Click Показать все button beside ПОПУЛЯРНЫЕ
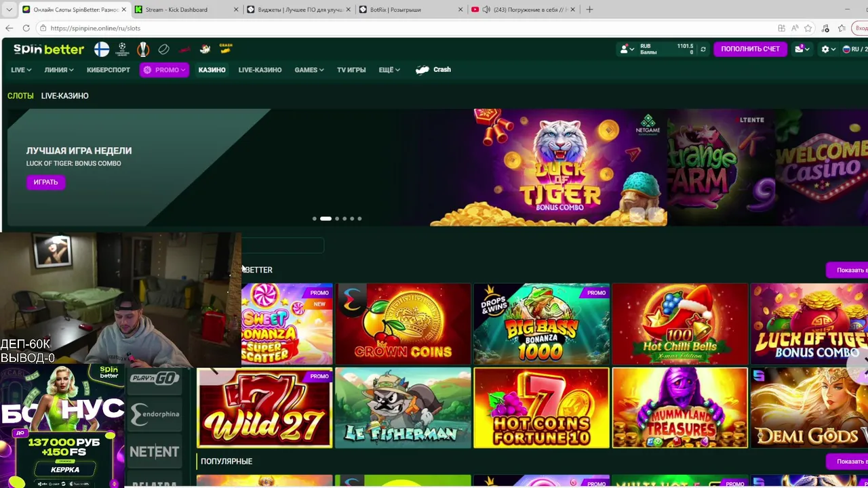The image size is (868, 488). tap(848, 462)
